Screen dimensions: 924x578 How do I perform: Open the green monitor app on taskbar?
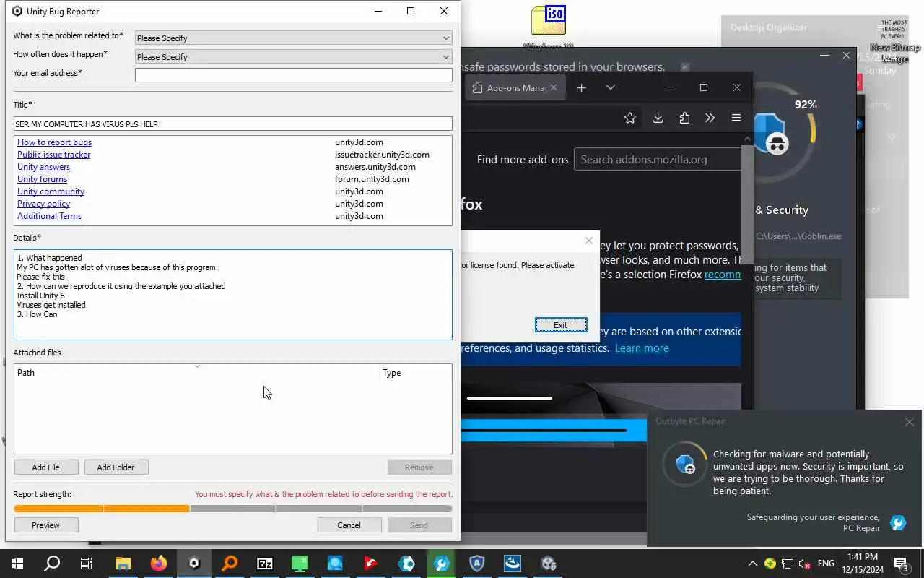click(300, 564)
